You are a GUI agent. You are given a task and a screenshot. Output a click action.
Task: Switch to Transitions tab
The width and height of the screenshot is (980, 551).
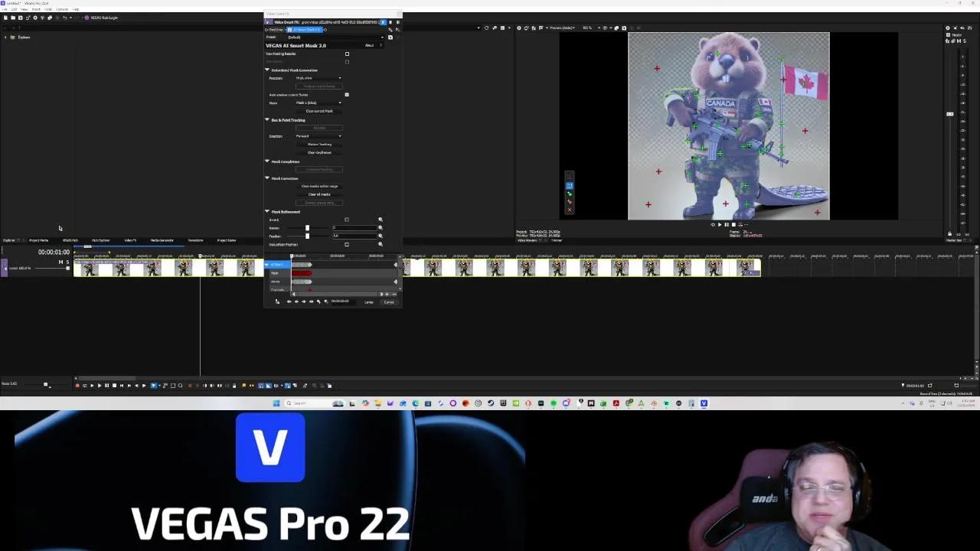pyautogui.click(x=195, y=240)
